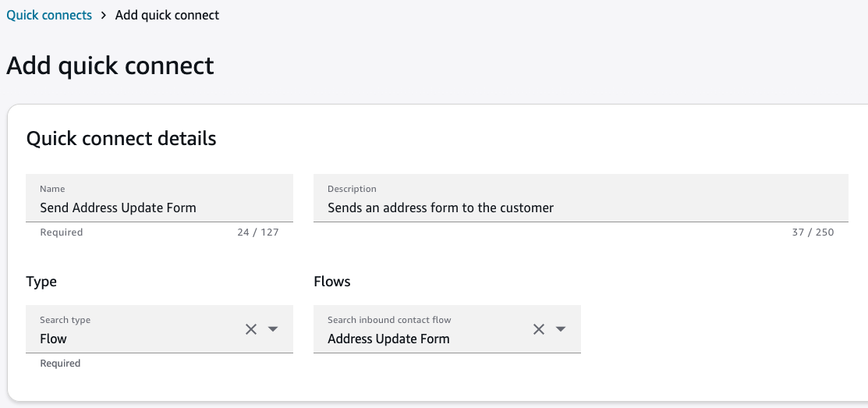Screen dimensions: 868x408
Task: Focus the Description field text
Action: (441, 208)
